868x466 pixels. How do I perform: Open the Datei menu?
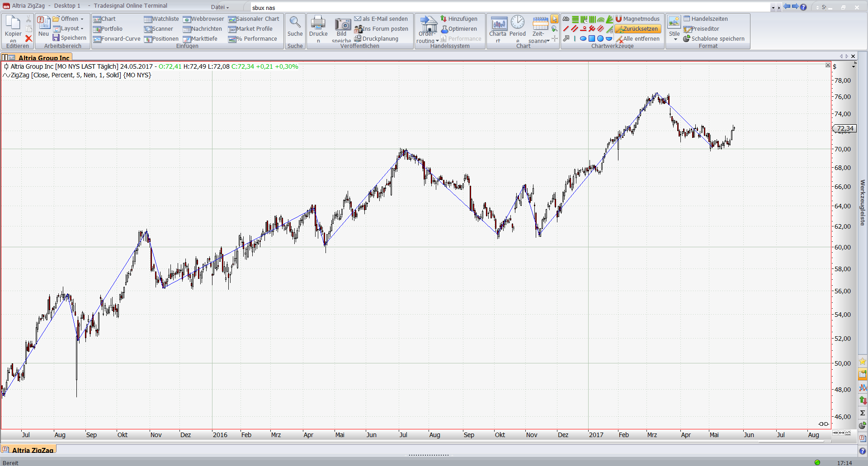(x=220, y=7)
